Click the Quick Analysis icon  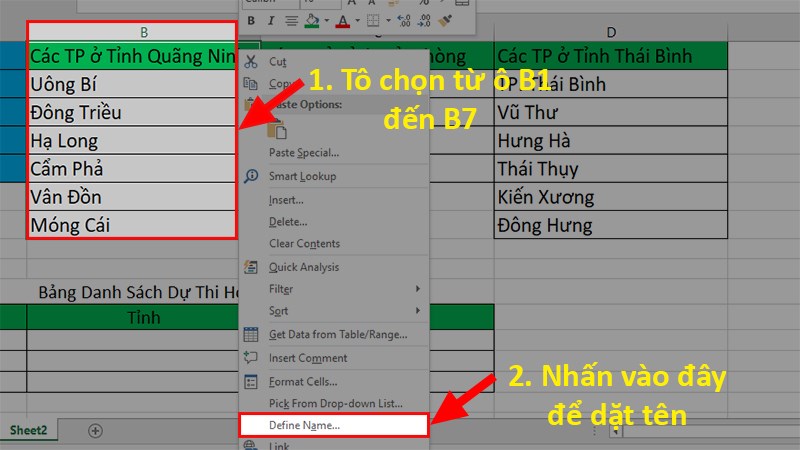point(251,267)
